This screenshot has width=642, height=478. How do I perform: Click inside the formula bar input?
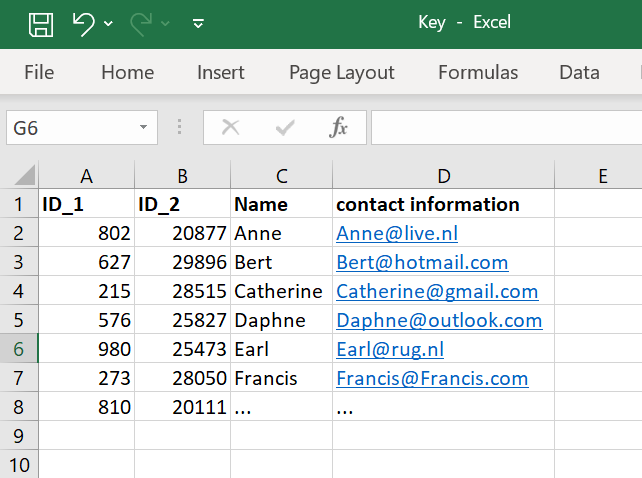pyautogui.click(x=505, y=127)
